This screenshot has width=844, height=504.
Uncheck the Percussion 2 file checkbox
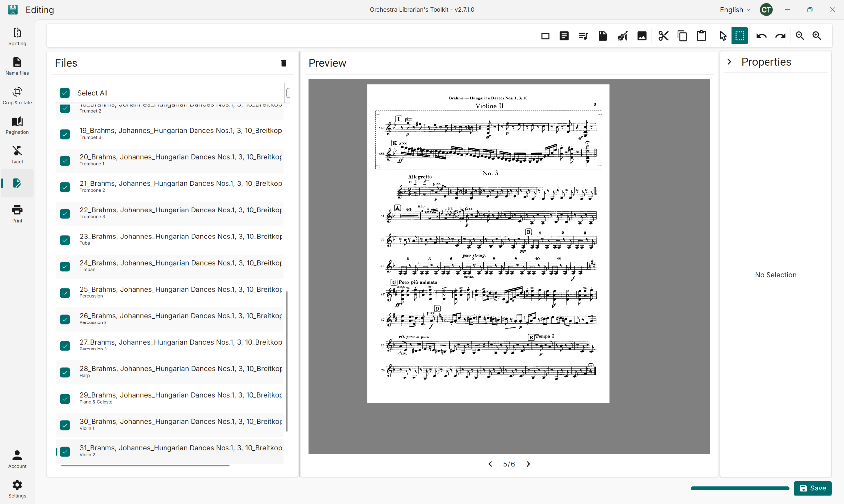click(x=65, y=320)
